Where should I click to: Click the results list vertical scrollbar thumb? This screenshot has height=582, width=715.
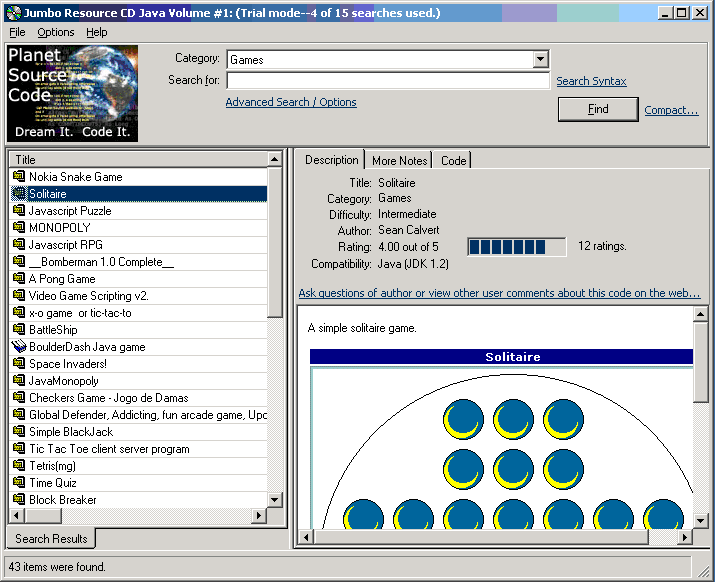[275, 242]
